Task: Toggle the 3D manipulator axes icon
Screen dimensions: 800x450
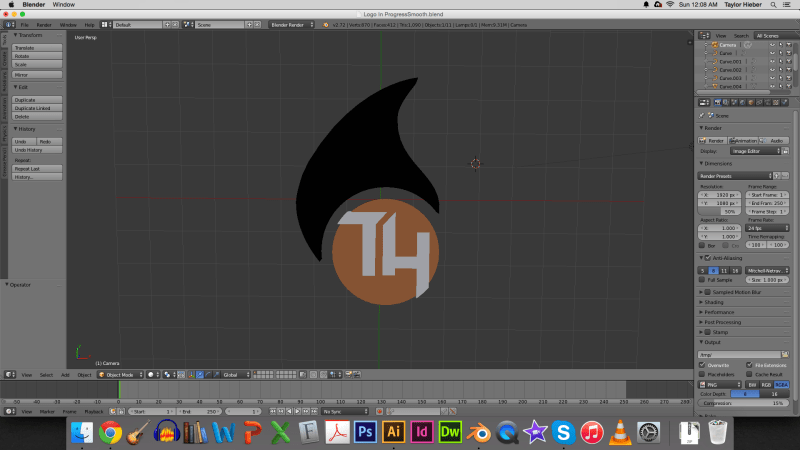Action: (x=191, y=374)
